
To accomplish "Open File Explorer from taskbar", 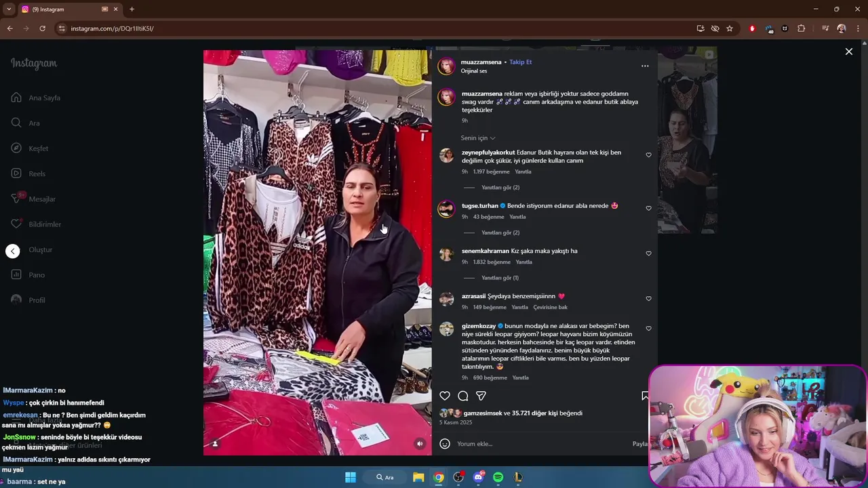I will point(418,477).
